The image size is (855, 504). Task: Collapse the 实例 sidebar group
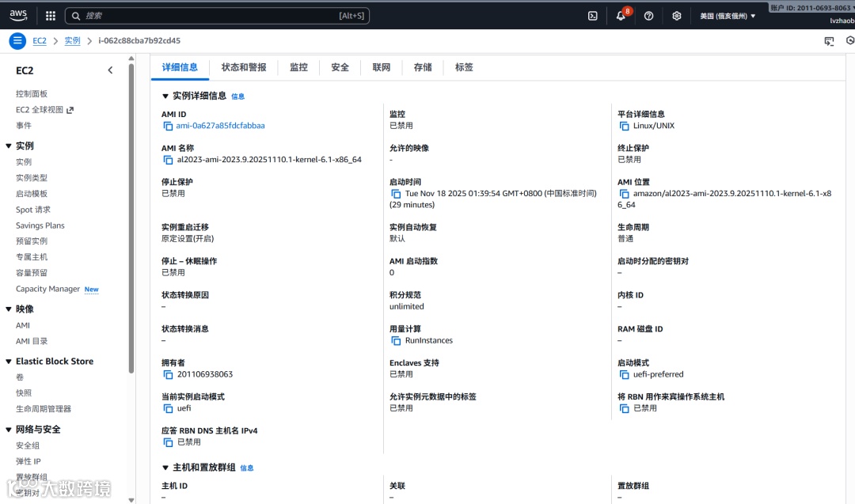[x=8, y=146]
